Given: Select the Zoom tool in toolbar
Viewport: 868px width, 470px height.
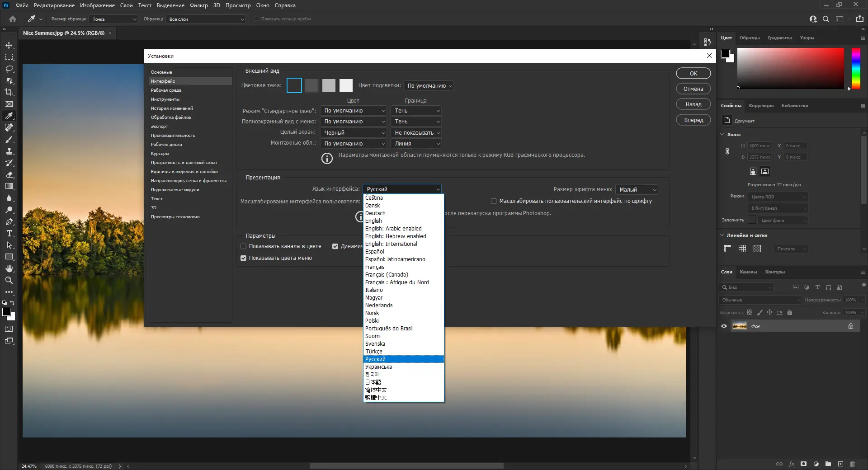Looking at the screenshot, I should (x=9, y=280).
